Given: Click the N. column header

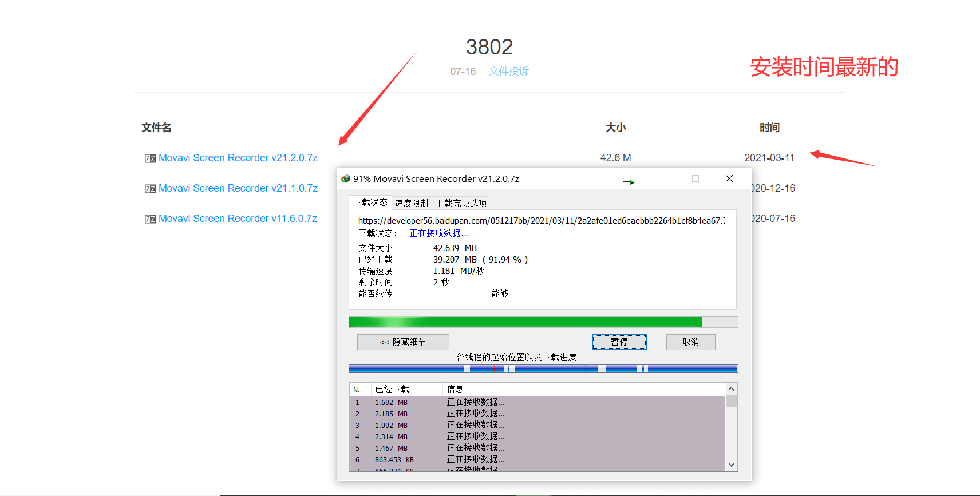Looking at the screenshot, I should point(360,390).
